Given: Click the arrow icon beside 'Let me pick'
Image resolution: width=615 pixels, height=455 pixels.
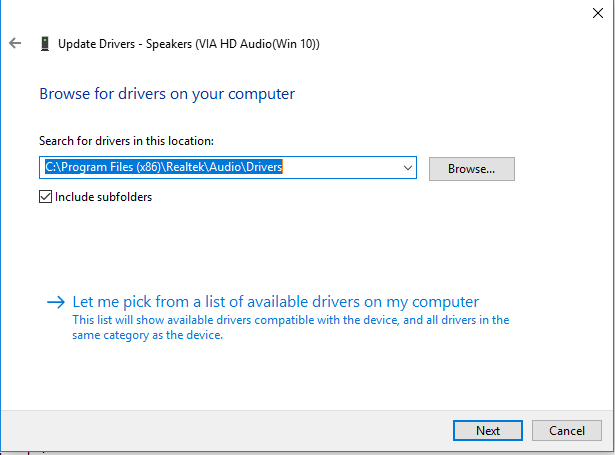Looking at the screenshot, I should [55, 302].
